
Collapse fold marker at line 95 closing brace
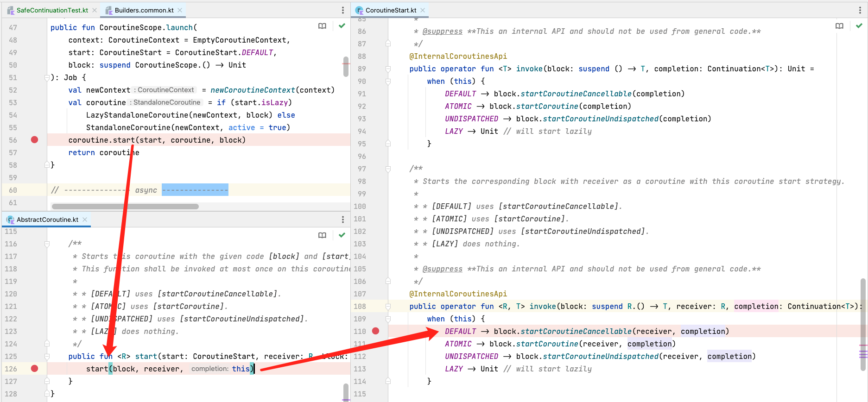point(388,144)
